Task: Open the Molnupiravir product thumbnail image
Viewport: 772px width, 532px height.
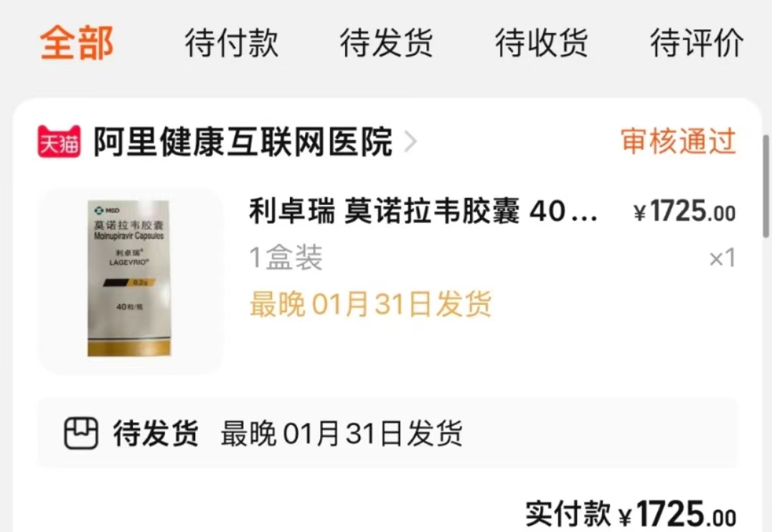Action: (129, 280)
